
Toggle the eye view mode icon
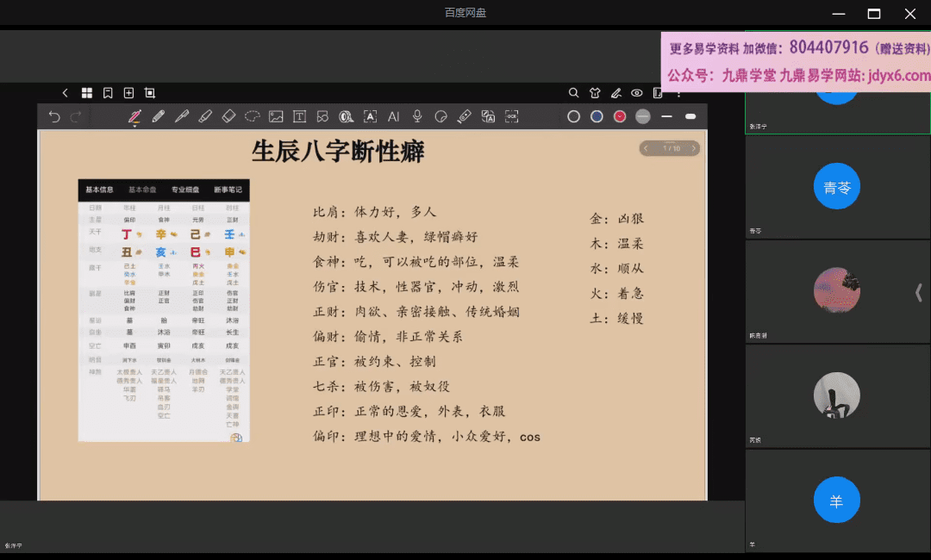pyautogui.click(x=637, y=93)
